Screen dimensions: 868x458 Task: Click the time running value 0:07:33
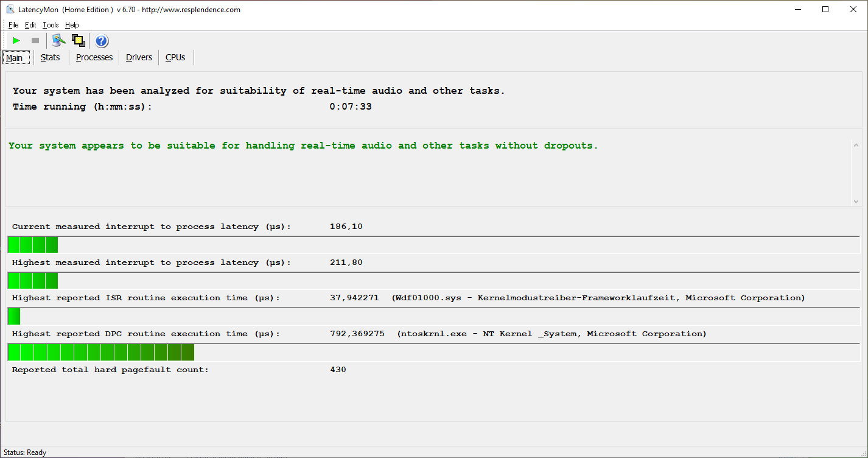point(351,107)
